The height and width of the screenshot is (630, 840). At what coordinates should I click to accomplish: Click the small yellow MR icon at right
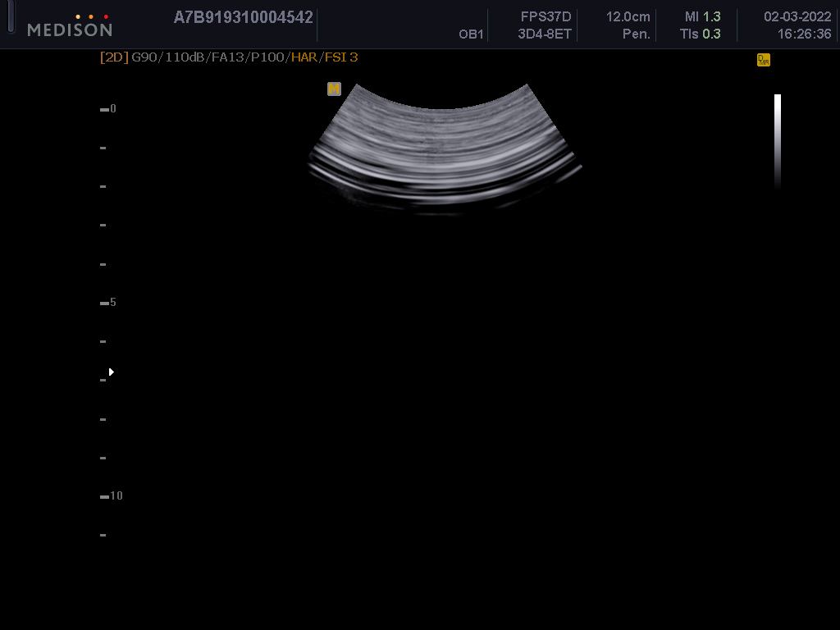(x=763, y=60)
